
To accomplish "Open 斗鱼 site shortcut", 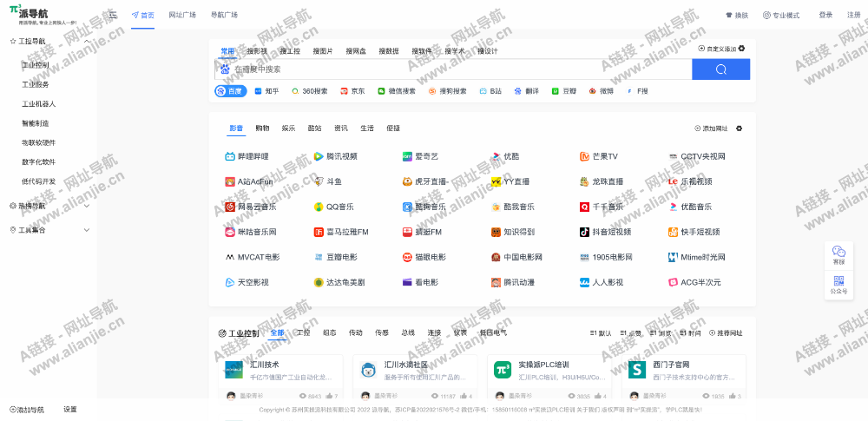I will (x=328, y=181).
